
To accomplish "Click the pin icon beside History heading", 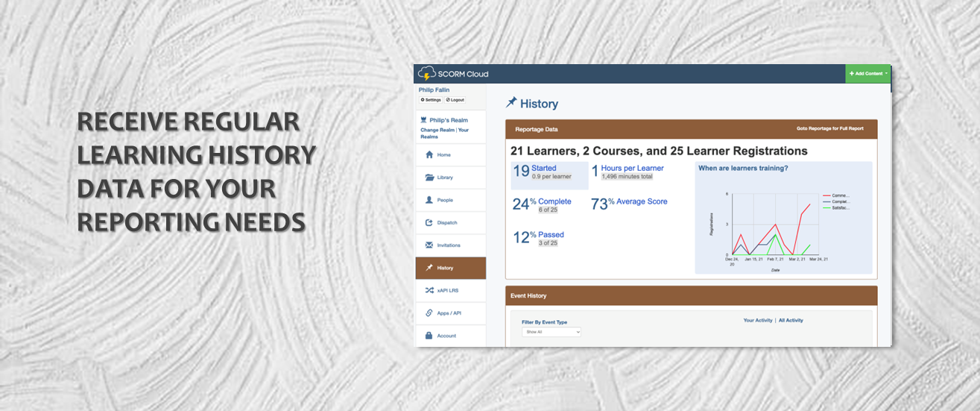I will point(511,103).
